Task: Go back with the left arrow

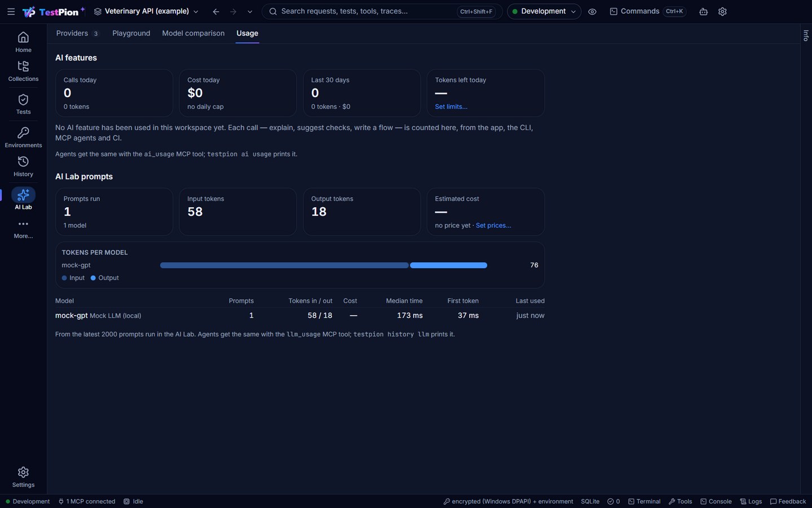Action: pyautogui.click(x=216, y=11)
